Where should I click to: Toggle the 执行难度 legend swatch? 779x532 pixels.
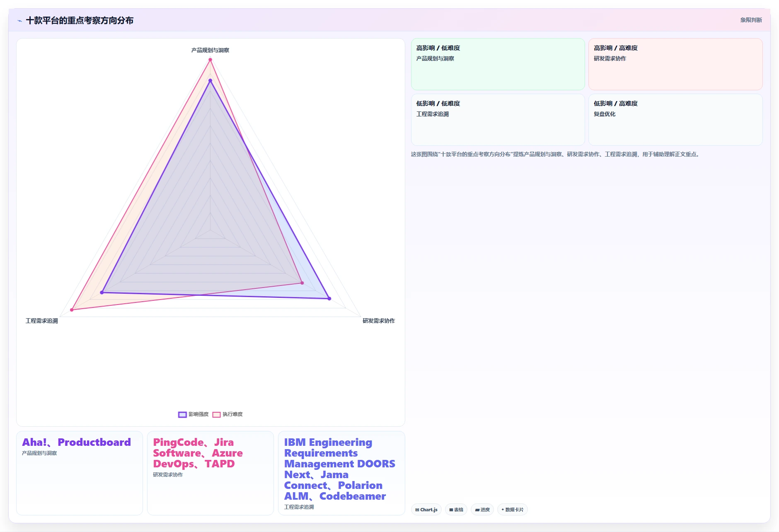[216, 414]
